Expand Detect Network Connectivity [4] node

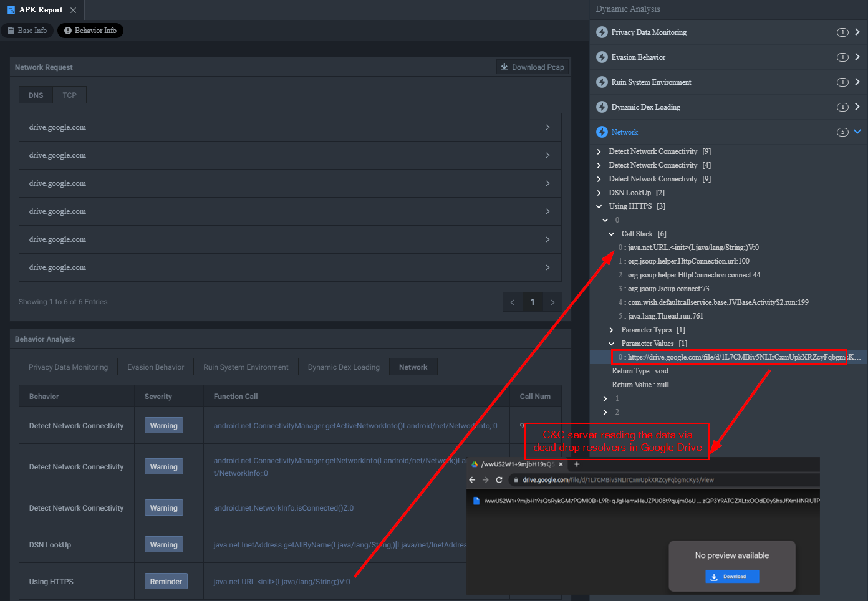pyautogui.click(x=599, y=165)
